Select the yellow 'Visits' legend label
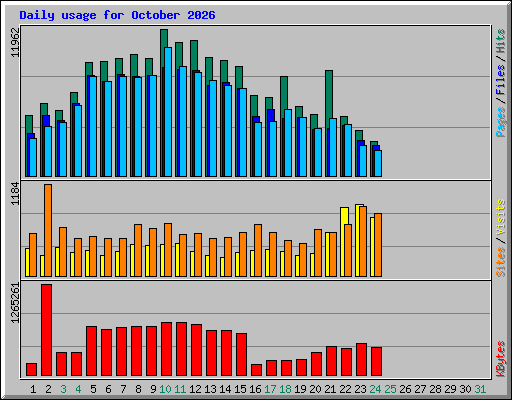 pos(500,217)
